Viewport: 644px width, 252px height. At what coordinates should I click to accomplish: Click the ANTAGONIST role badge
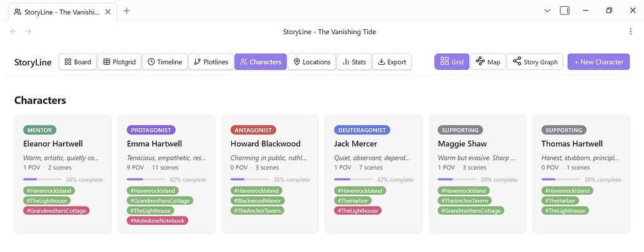pyautogui.click(x=253, y=130)
